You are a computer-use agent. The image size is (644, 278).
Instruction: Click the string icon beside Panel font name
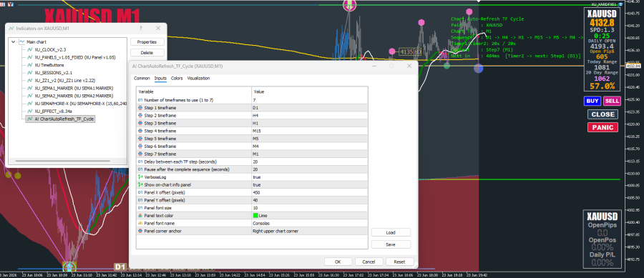(140, 223)
